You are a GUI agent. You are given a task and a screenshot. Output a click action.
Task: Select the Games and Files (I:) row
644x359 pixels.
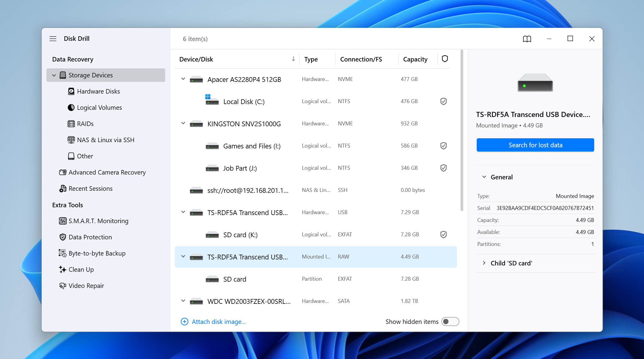coord(316,146)
